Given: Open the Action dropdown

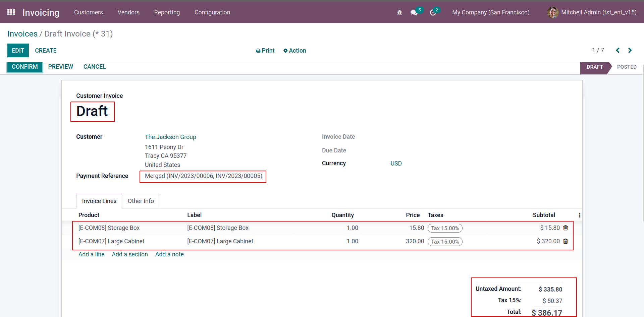Looking at the screenshot, I should pos(294,51).
